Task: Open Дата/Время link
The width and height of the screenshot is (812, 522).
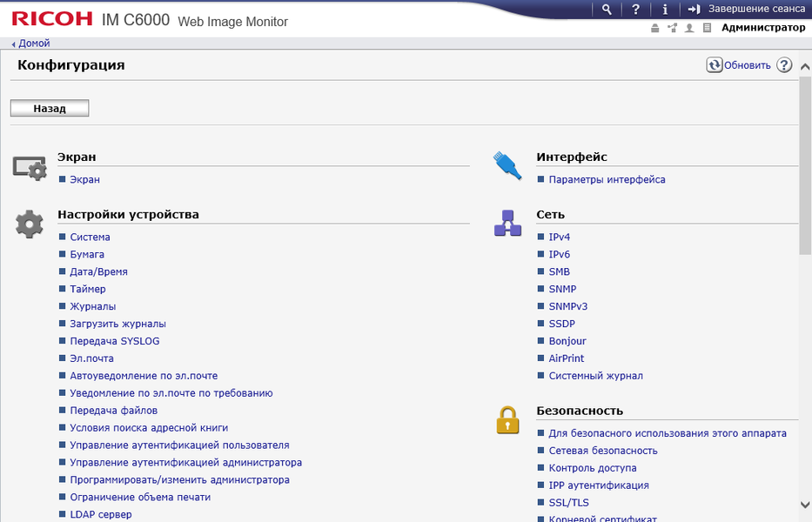Action: pyautogui.click(x=99, y=271)
